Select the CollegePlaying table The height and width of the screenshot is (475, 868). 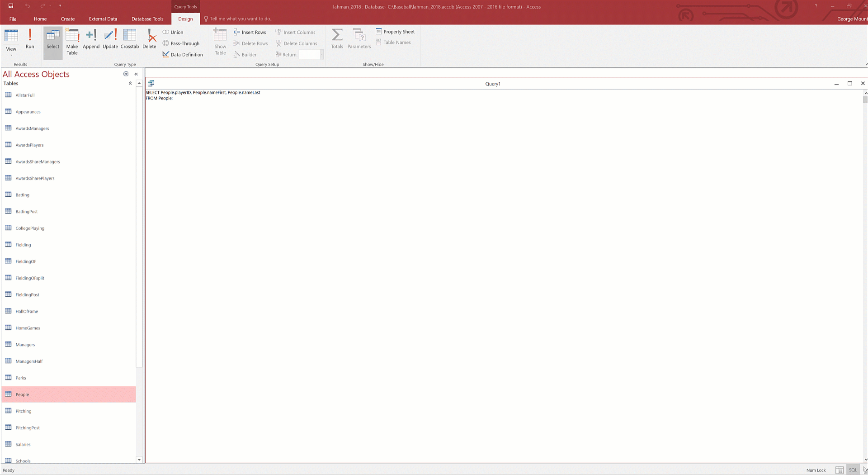pyautogui.click(x=69, y=228)
